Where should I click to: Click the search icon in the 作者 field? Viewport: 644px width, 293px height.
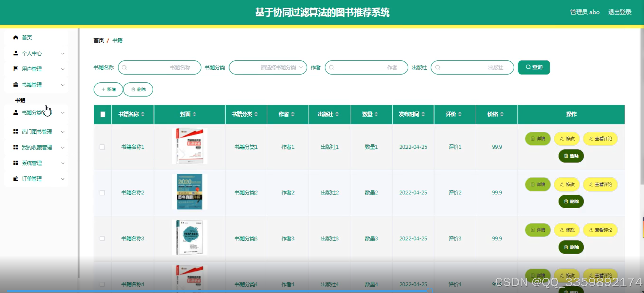point(331,67)
